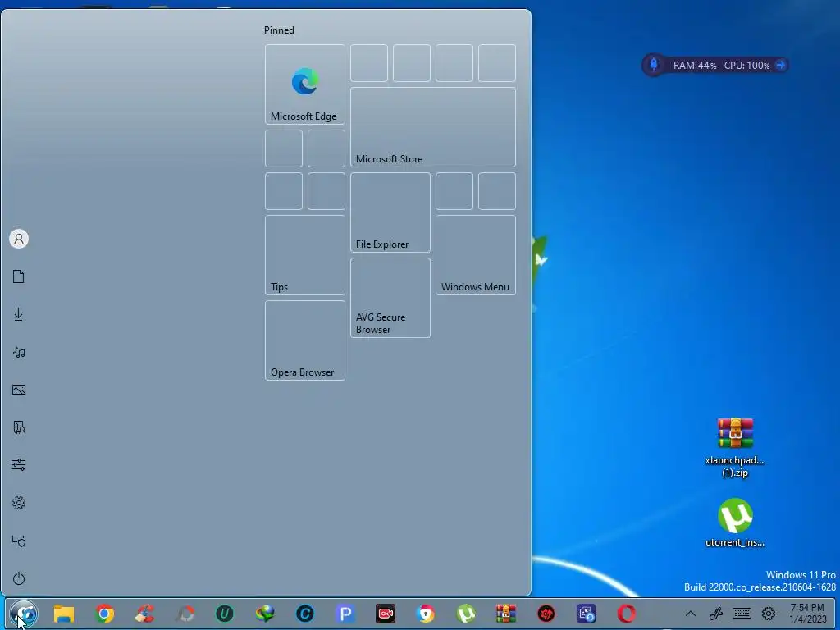840x630 pixels.
Task: Open Internet Download Manager globe taskbar icon
Action: coord(265,614)
